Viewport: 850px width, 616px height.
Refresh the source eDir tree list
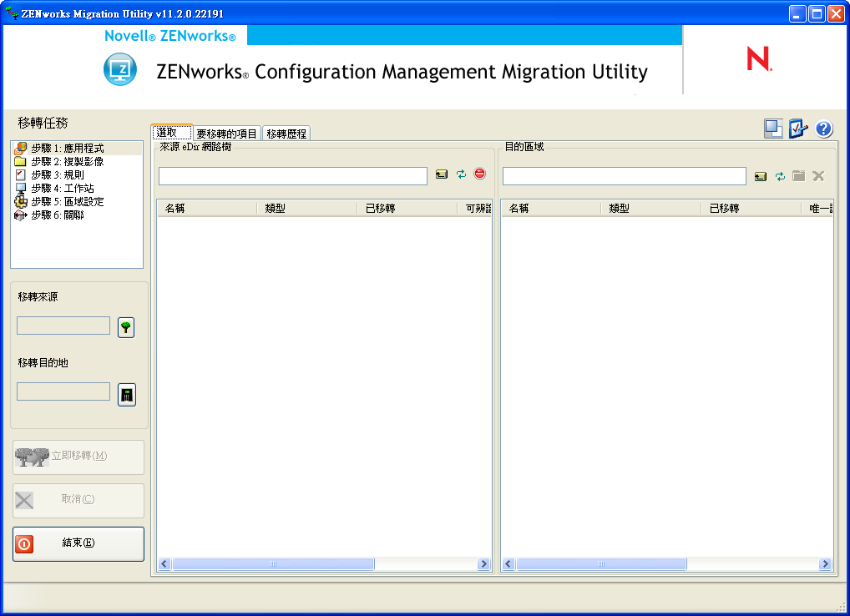pyautogui.click(x=461, y=174)
